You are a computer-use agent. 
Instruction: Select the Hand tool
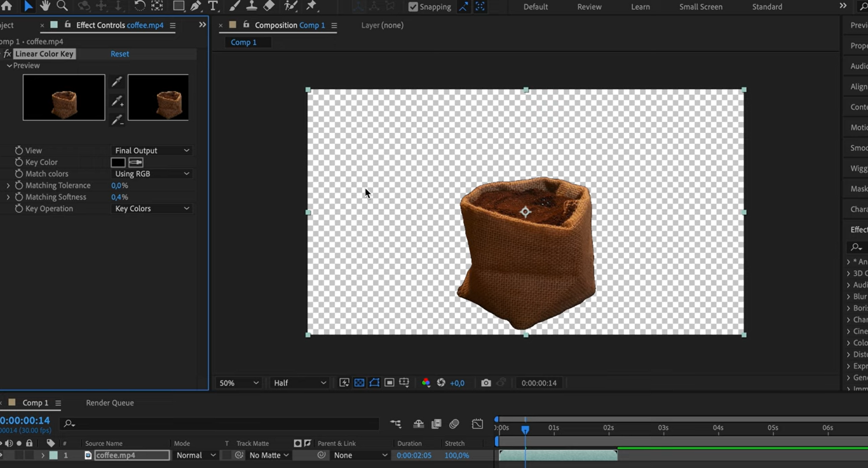point(45,6)
